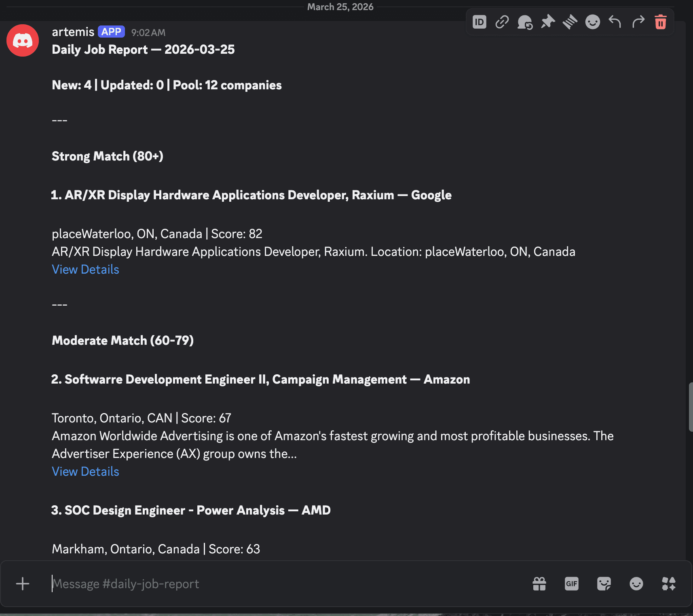This screenshot has height=616, width=693.
Task: Click the 'Daily Job Report — 2026-03-25' heading
Action: 143,49
